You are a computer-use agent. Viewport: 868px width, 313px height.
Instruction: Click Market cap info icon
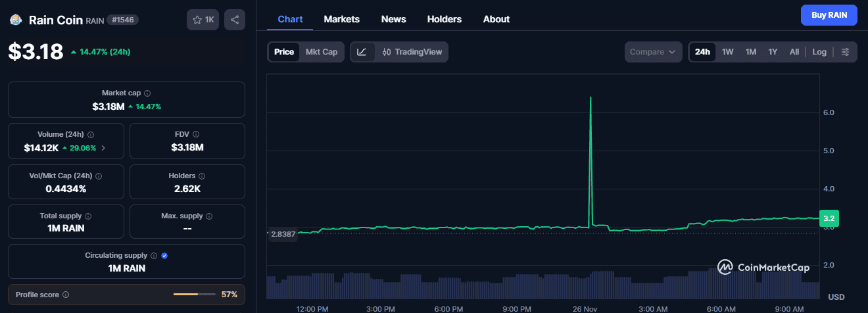click(x=147, y=93)
